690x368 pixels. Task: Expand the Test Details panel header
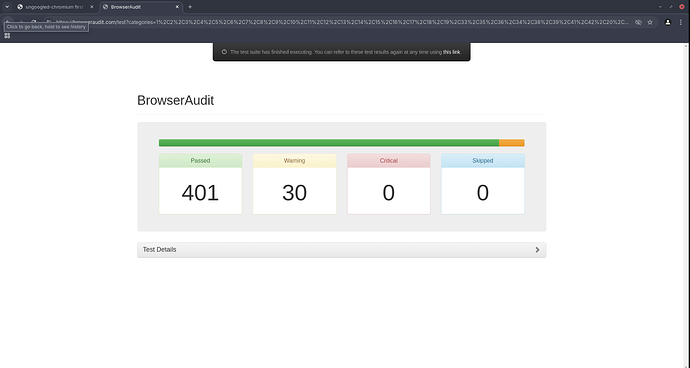coord(341,250)
